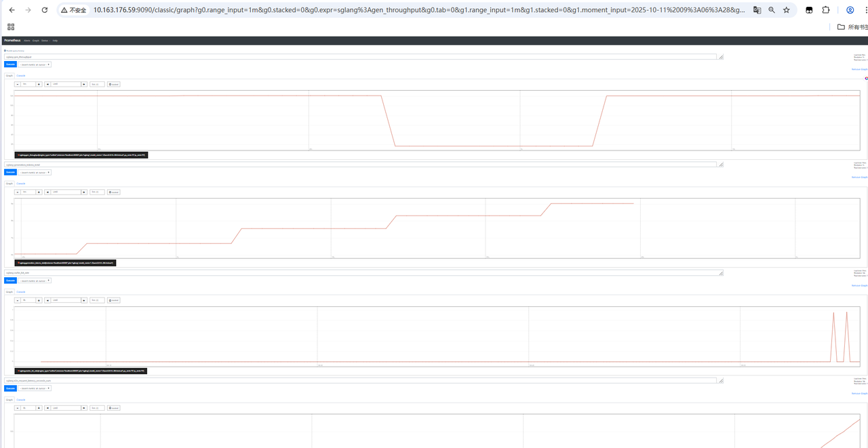Open Alerts in the Prometheus navbar
The height and width of the screenshot is (448, 868).
pos(27,41)
